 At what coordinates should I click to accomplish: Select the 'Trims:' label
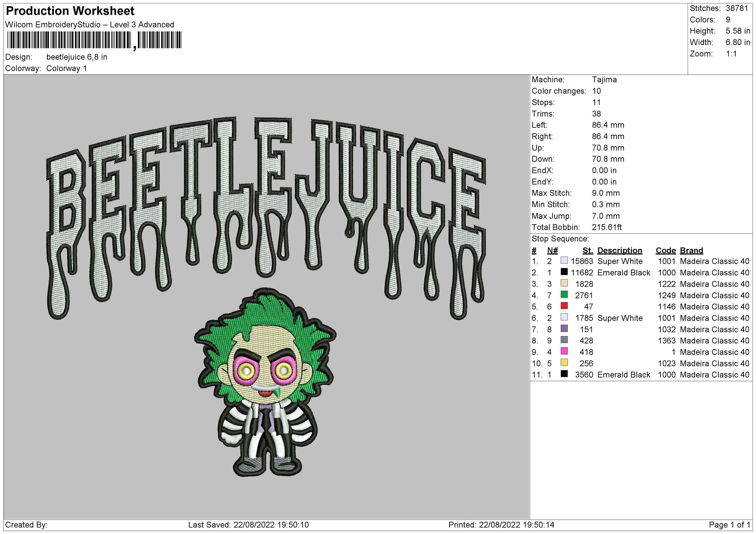tap(543, 114)
